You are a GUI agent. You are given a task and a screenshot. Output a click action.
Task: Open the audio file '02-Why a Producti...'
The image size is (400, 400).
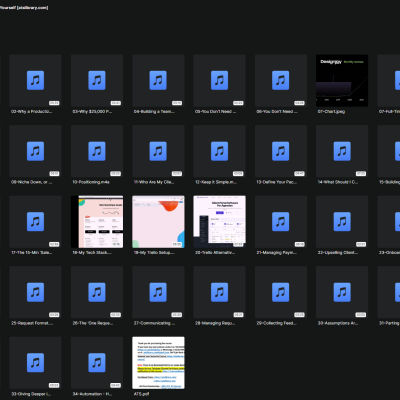point(35,81)
